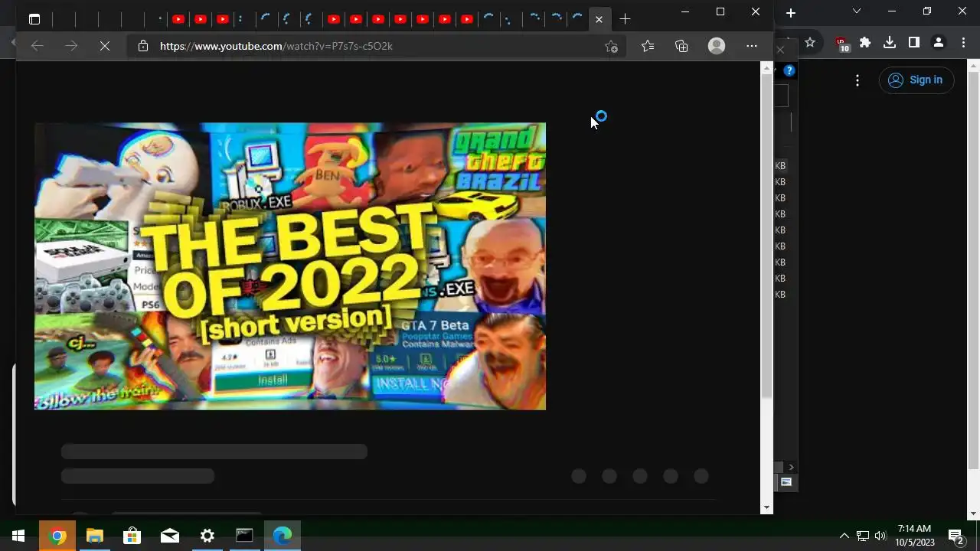Open the Edge profile avatar
The height and width of the screenshot is (551, 980).
tap(717, 46)
